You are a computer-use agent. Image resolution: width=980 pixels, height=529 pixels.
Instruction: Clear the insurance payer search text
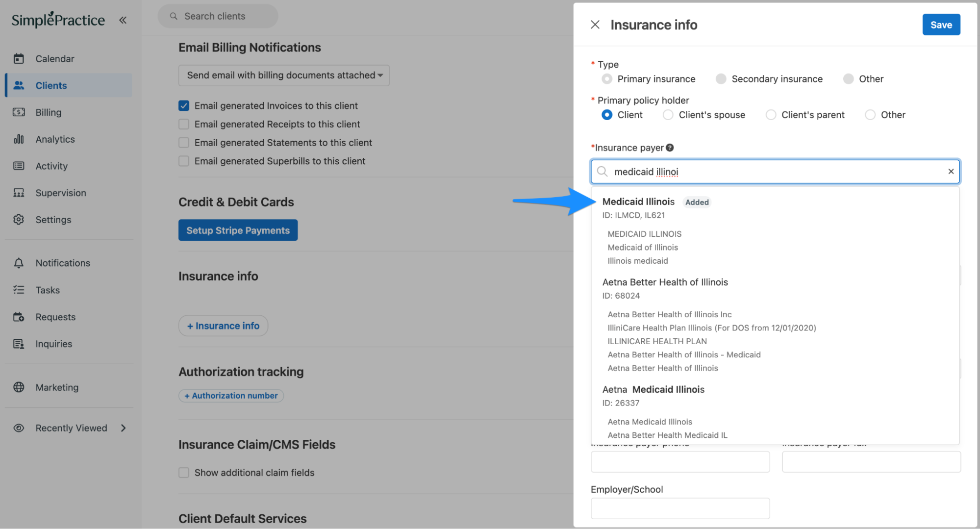[951, 172]
